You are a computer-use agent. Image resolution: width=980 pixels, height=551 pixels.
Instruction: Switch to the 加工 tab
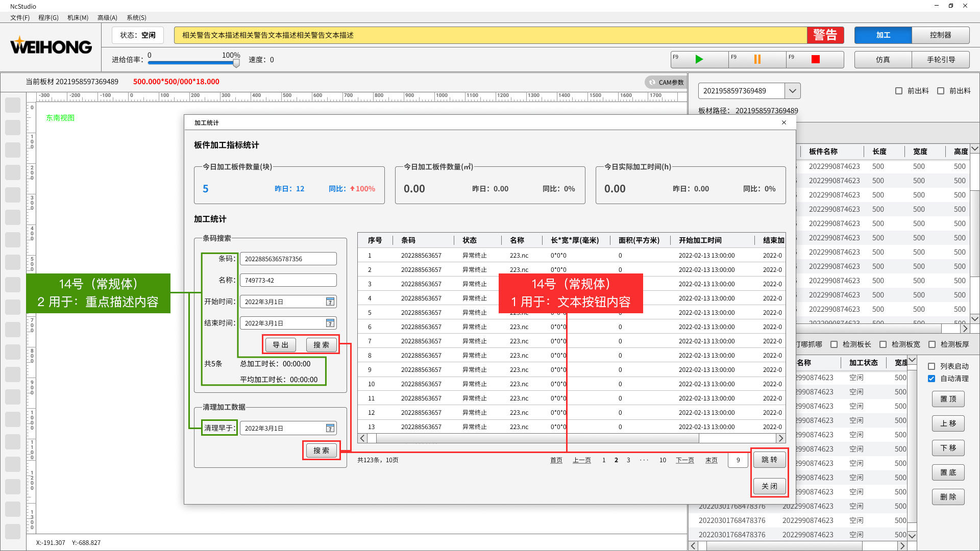point(883,35)
